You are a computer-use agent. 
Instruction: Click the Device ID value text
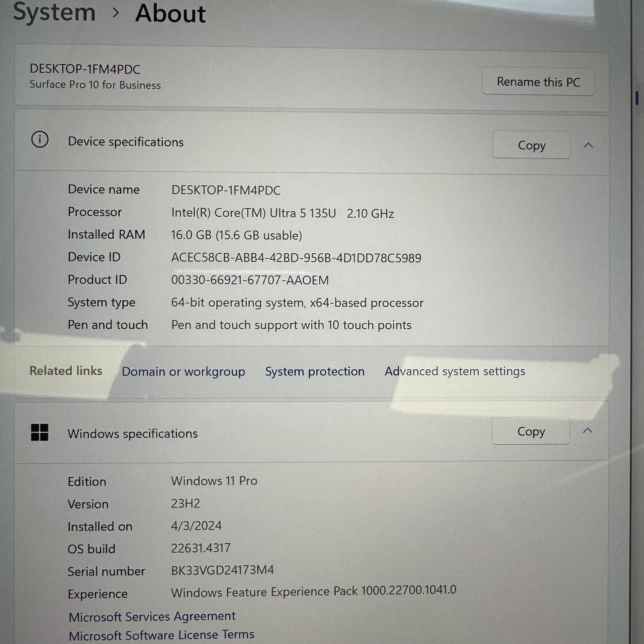point(296,258)
